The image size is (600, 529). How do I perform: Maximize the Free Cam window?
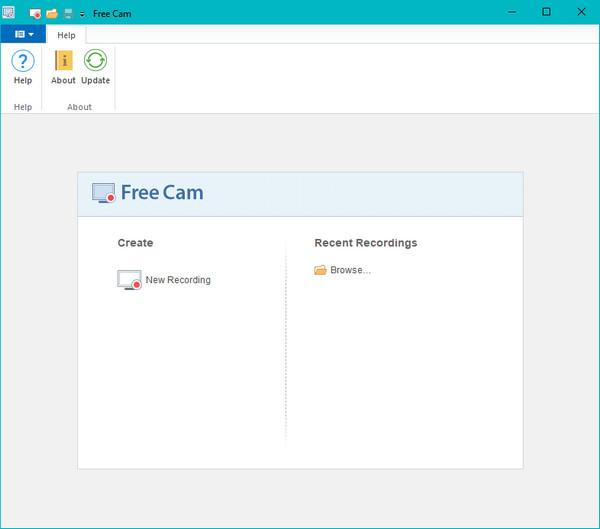[546, 12]
